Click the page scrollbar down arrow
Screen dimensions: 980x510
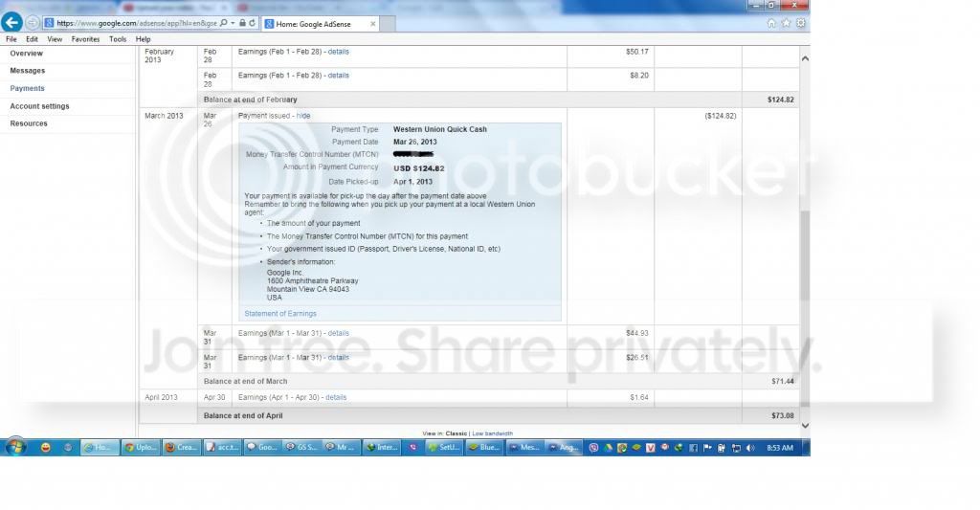(x=805, y=426)
